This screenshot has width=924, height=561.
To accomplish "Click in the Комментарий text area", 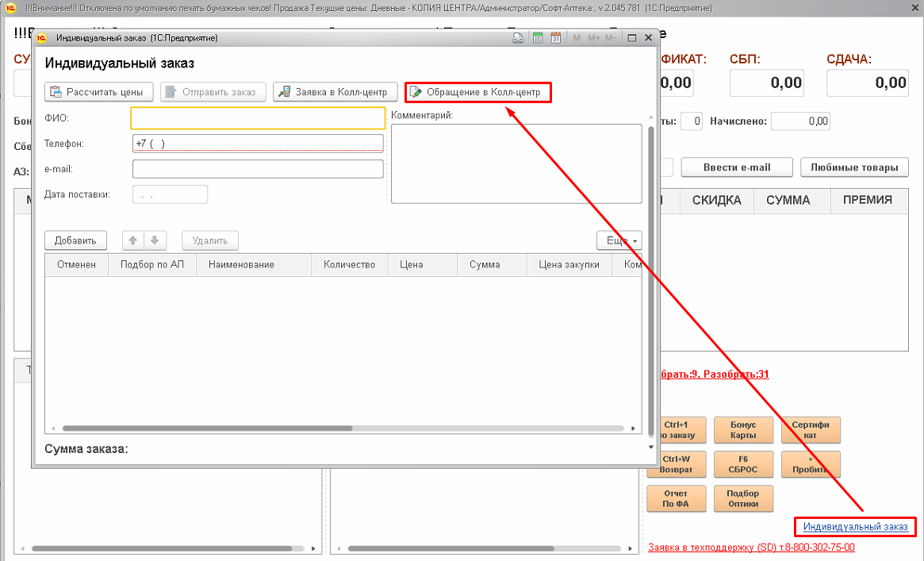I will pos(516,163).
